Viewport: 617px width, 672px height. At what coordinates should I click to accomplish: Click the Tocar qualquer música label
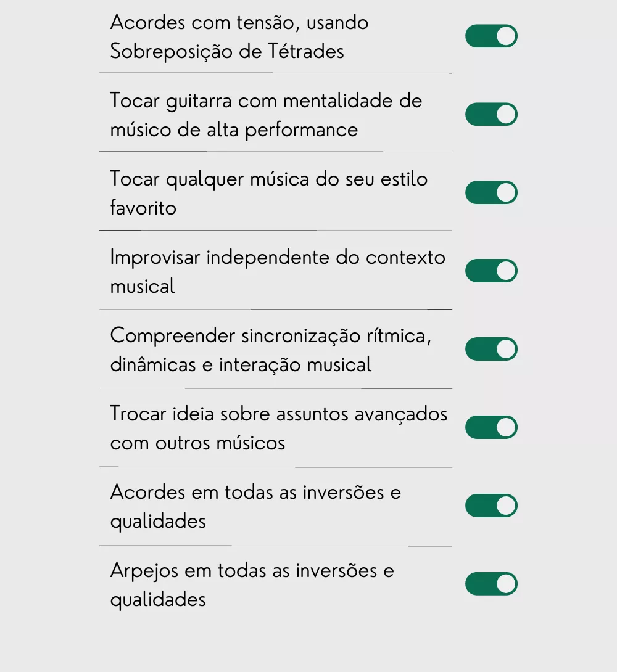[268, 179]
